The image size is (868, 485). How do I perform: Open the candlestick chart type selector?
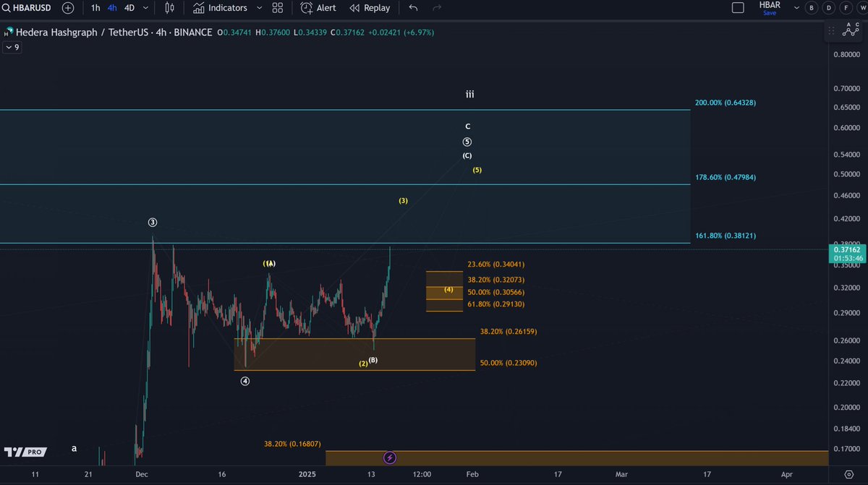pyautogui.click(x=170, y=8)
